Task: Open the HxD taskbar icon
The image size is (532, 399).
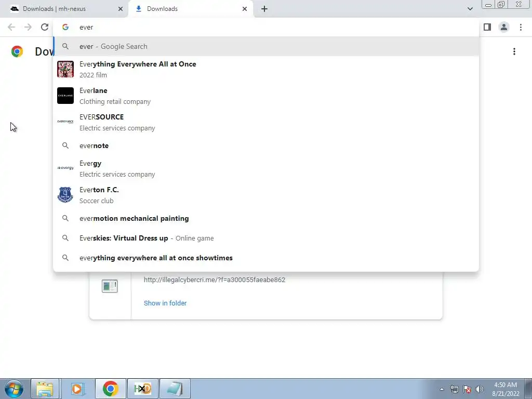Action: click(142, 389)
